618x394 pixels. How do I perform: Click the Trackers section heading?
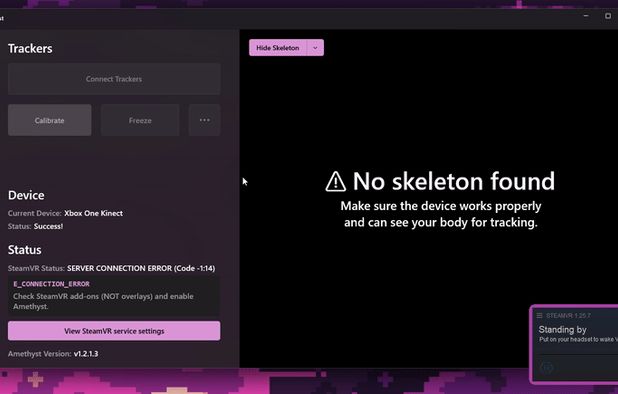(30, 48)
